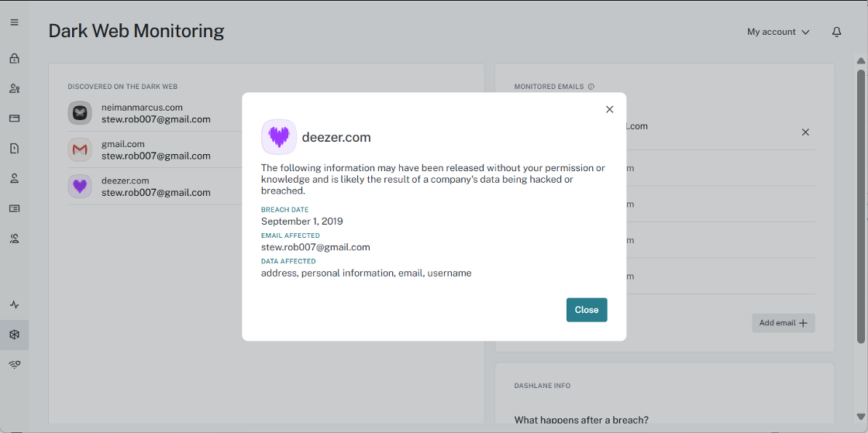Remove the first monitored email with X
Screen dimensions: 868x433
click(805, 132)
